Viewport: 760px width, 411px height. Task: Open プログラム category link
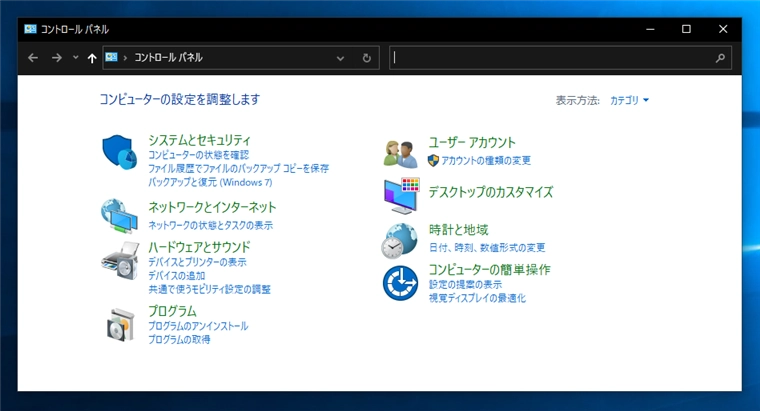(x=172, y=311)
